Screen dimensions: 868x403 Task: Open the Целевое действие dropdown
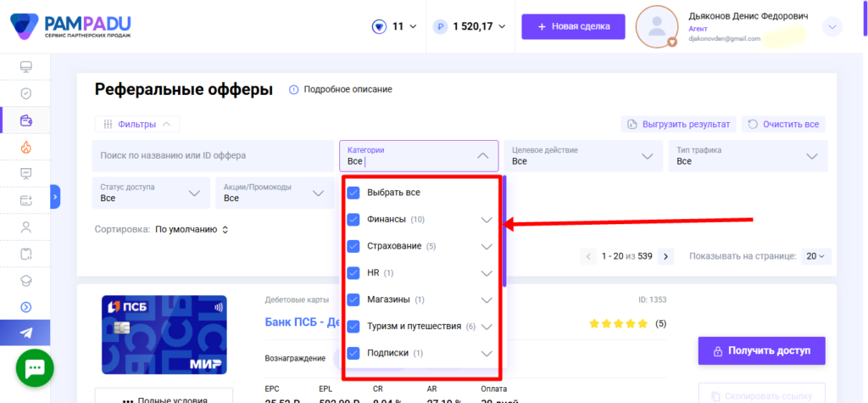(x=583, y=156)
